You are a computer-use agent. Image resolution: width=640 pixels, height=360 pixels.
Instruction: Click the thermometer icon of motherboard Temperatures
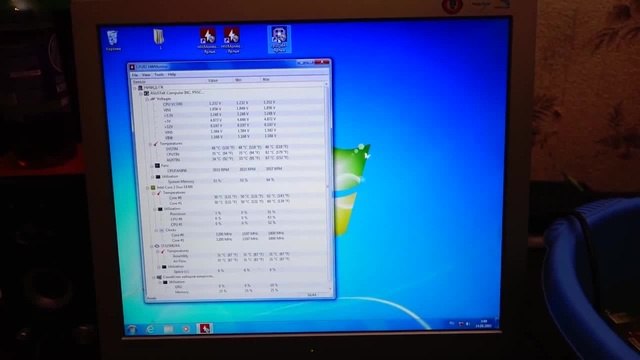(x=156, y=144)
